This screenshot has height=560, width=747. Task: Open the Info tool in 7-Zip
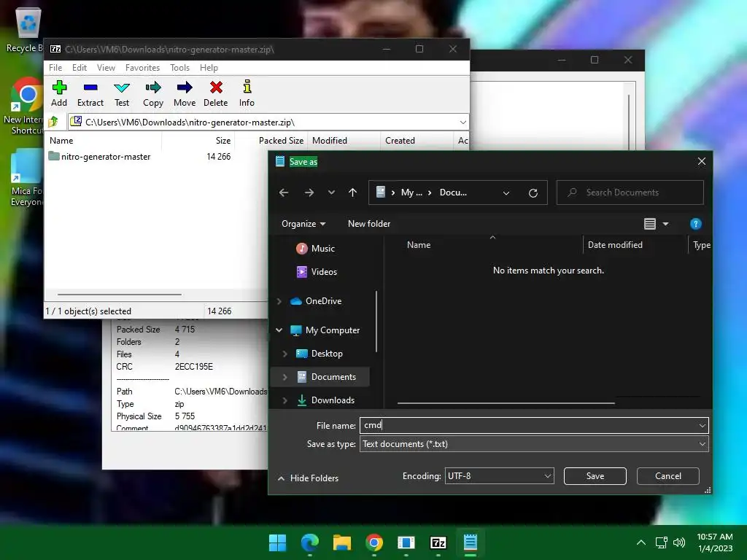point(247,87)
